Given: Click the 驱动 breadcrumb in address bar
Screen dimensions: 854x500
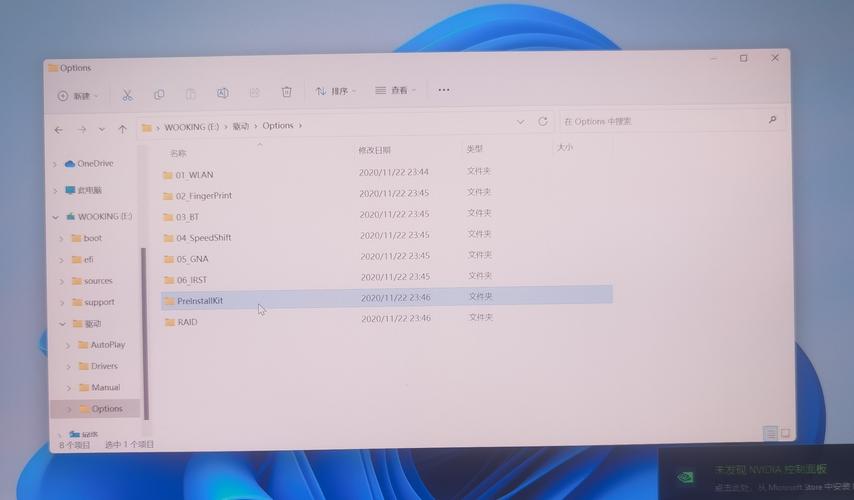Looking at the screenshot, I should [x=241, y=126].
